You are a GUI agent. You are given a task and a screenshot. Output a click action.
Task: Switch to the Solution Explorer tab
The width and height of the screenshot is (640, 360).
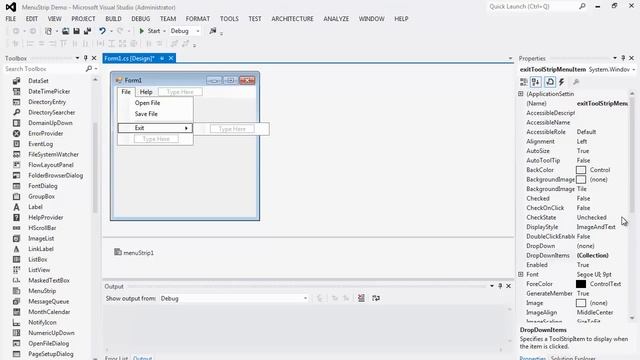coord(573,358)
